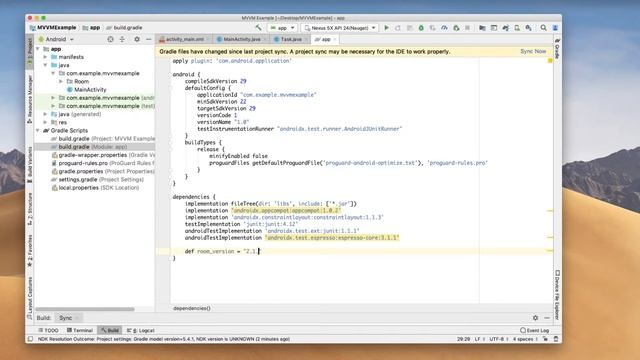Click the Search Everywhere magnifier icon
The height and width of the screenshot is (360, 640).
(x=544, y=28)
